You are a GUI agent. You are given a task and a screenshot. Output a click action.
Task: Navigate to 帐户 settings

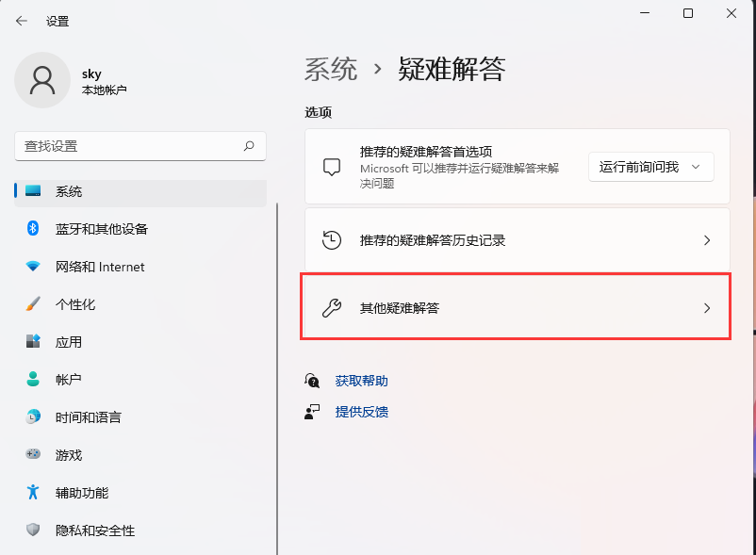pyautogui.click(x=140, y=379)
